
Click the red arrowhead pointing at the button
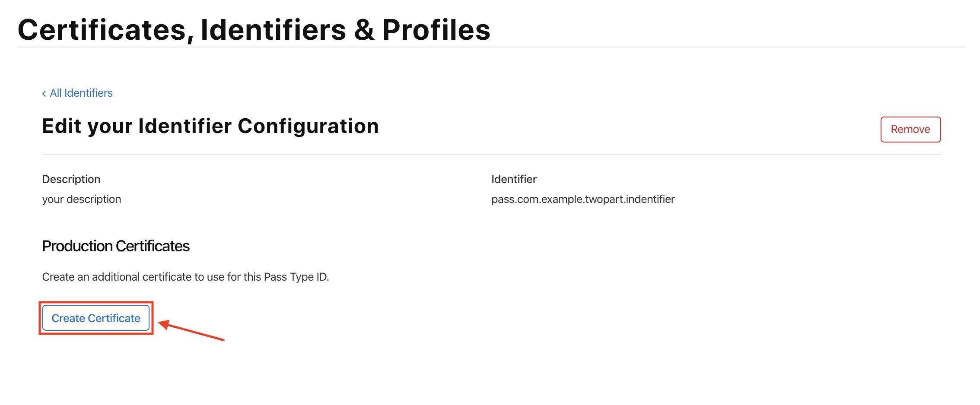[x=164, y=324]
